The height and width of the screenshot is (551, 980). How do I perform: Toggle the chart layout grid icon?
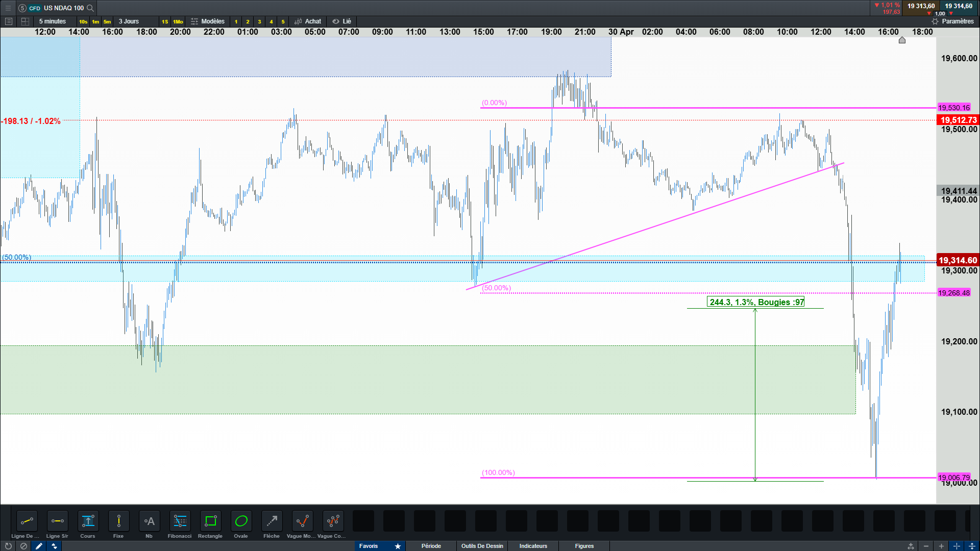pos(25,21)
